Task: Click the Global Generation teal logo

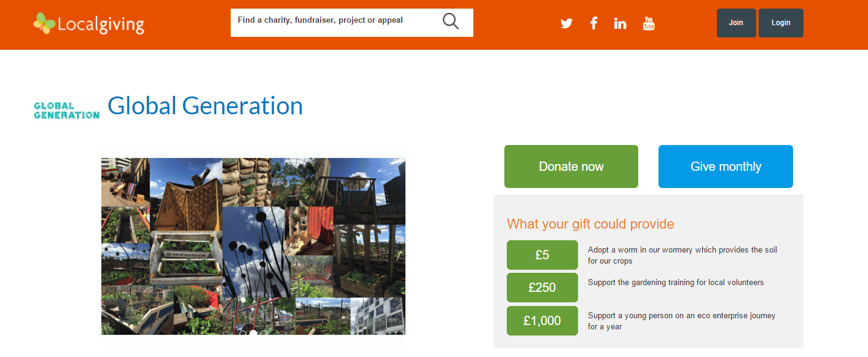Action: pyautogui.click(x=66, y=110)
